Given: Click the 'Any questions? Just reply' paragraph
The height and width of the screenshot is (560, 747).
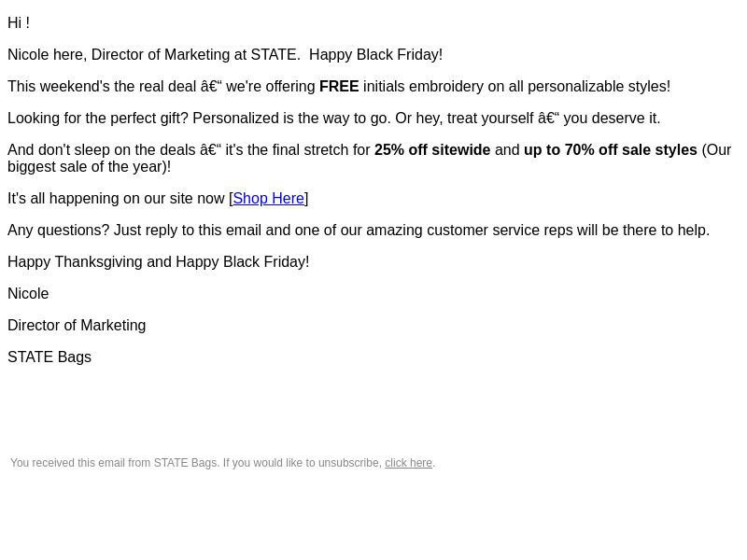Looking at the screenshot, I should point(359,230).
